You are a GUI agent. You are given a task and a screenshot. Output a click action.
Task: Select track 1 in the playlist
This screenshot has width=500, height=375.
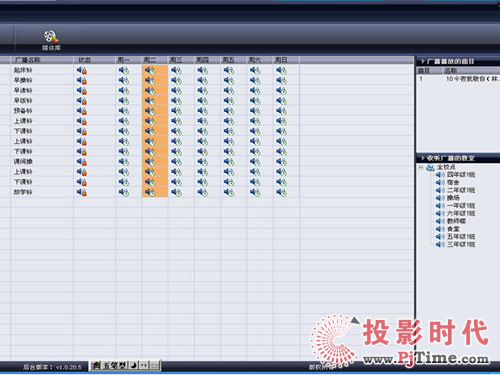coord(458,79)
